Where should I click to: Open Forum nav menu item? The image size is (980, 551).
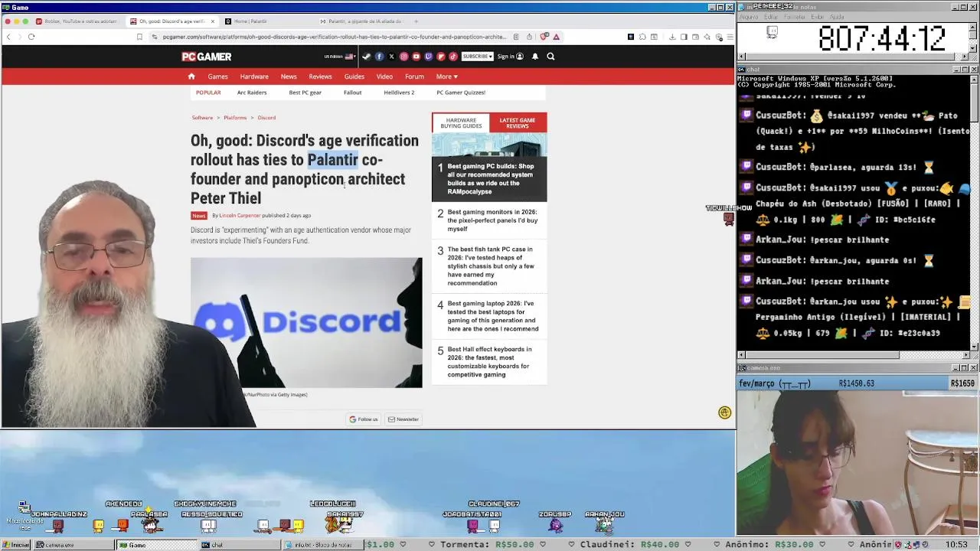coord(414,77)
